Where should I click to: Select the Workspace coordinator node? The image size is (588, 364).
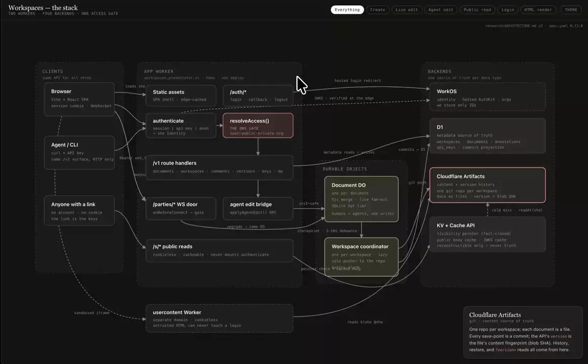coord(361,257)
